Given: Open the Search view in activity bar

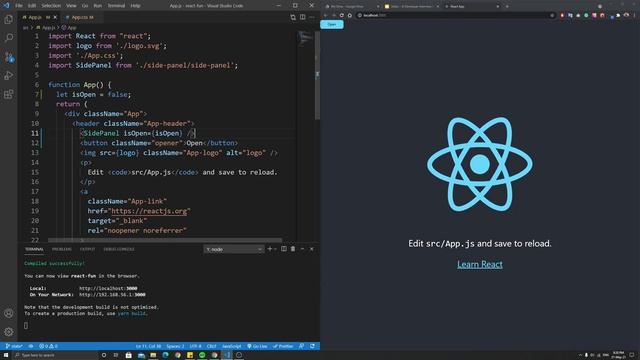Looking at the screenshot, I should pyautogui.click(x=9, y=38).
